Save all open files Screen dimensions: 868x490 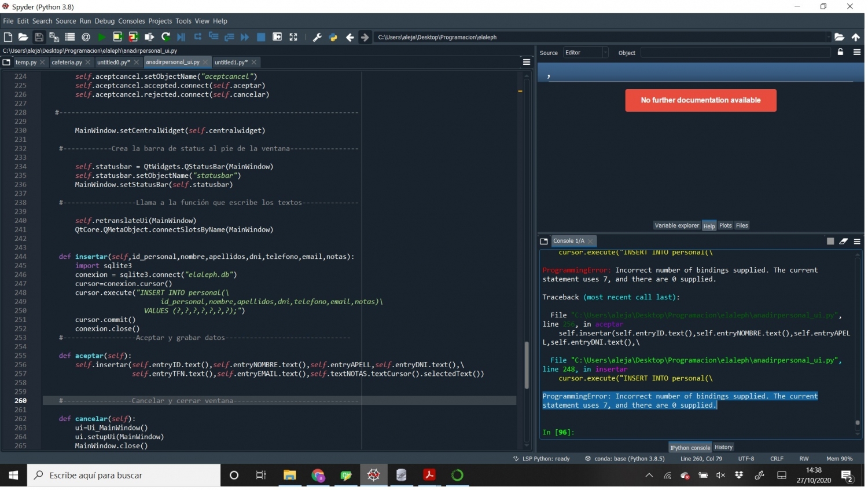click(54, 37)
